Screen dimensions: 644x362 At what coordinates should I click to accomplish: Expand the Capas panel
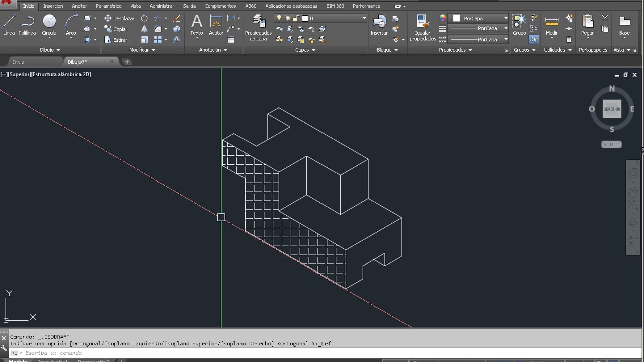click(x=305, y=50)
